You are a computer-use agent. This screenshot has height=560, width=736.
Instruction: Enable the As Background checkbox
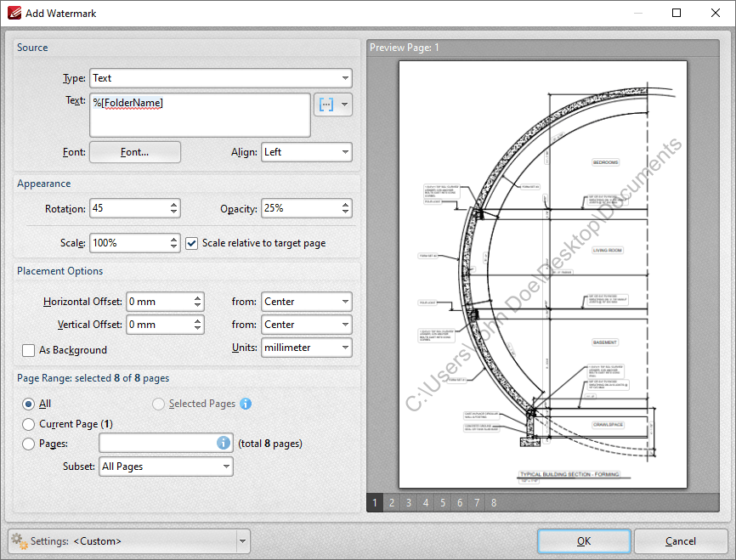click(28, 350)
